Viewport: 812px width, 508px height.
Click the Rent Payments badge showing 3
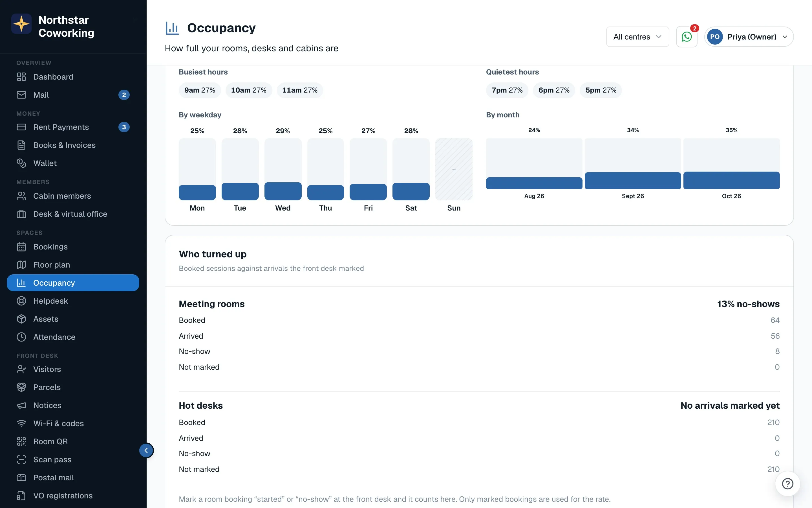click(124, 127)
